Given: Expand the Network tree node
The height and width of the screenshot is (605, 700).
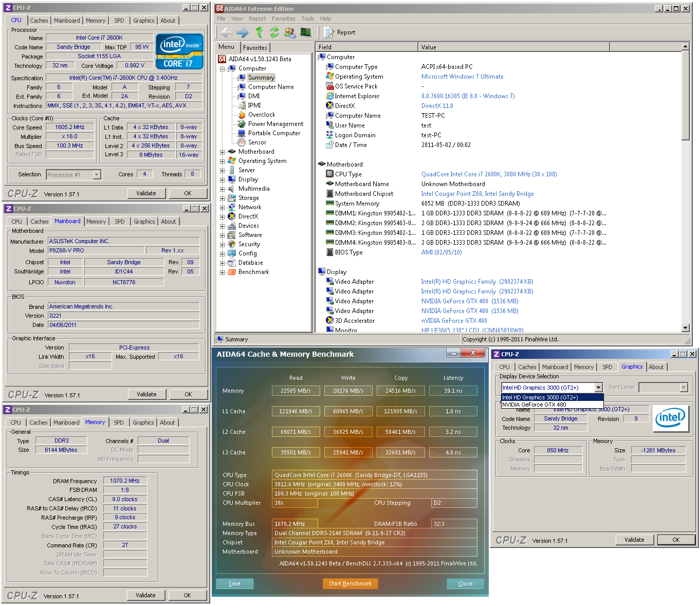Looking at the screenshot, I should coord(223,207).
